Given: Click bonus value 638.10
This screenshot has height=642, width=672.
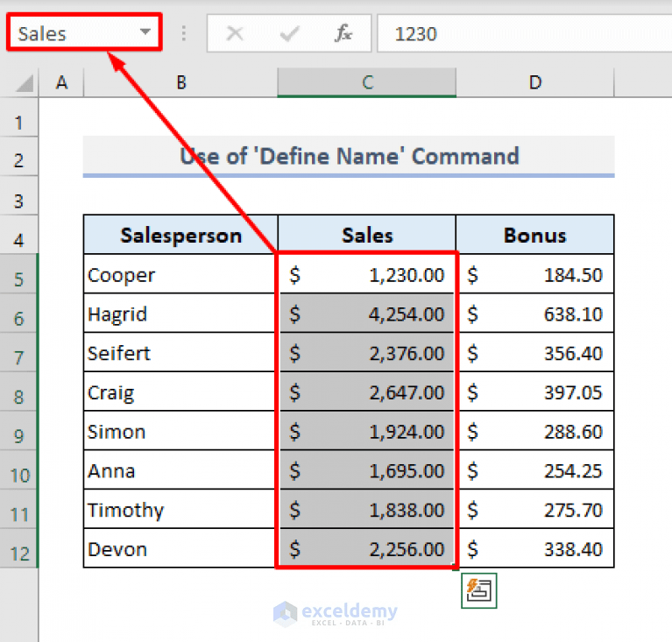Looking at the screenshot, I should 536,314.
